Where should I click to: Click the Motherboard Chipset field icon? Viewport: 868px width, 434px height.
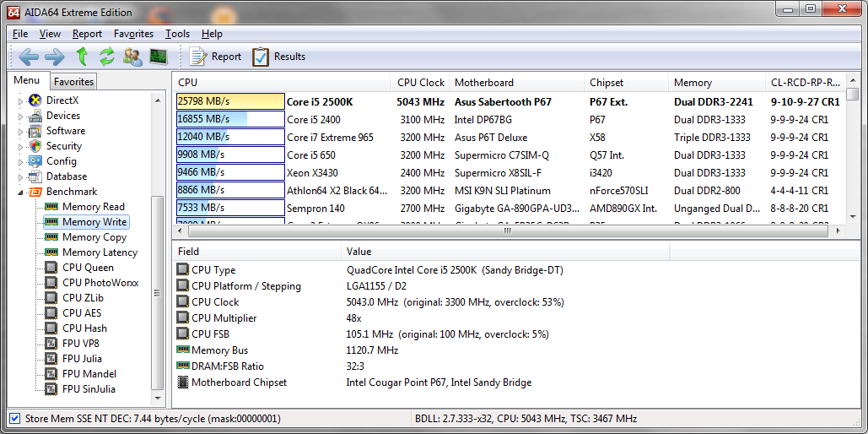pyautogui.click(x=183, y=382)
